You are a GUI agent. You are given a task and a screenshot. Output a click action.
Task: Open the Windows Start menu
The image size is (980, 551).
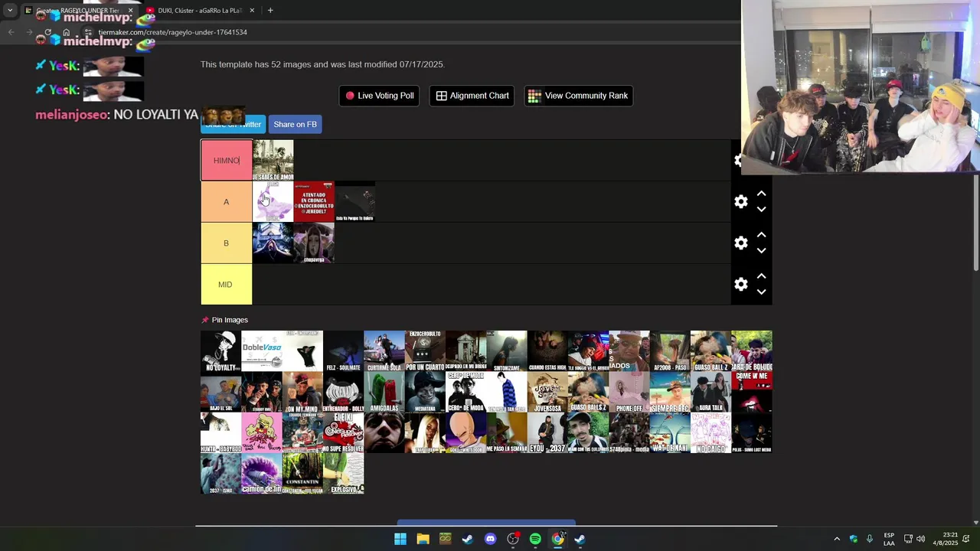[400, 539]
